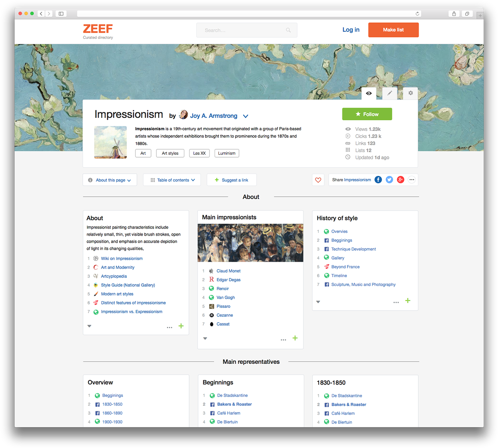Toggle Safari sidebar button
498x448 pixels.
[x=61, y=14]
